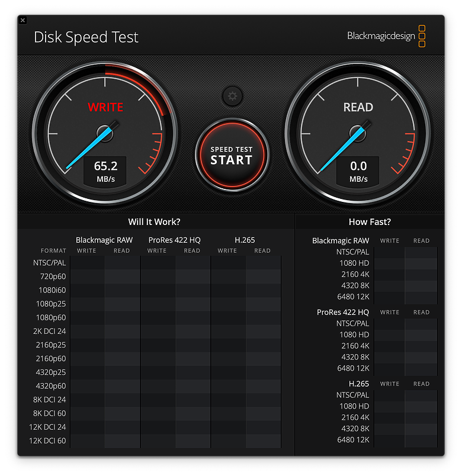Click the Disk Speed Test title
This screenshot has height=476, width=462.
click(x=86, y=37)
